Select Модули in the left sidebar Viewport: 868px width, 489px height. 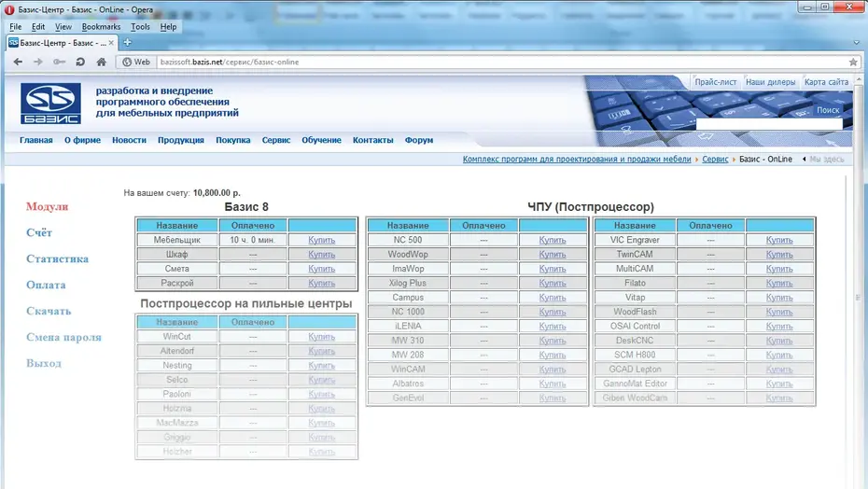pyautogui.click(x=47, y=206)
